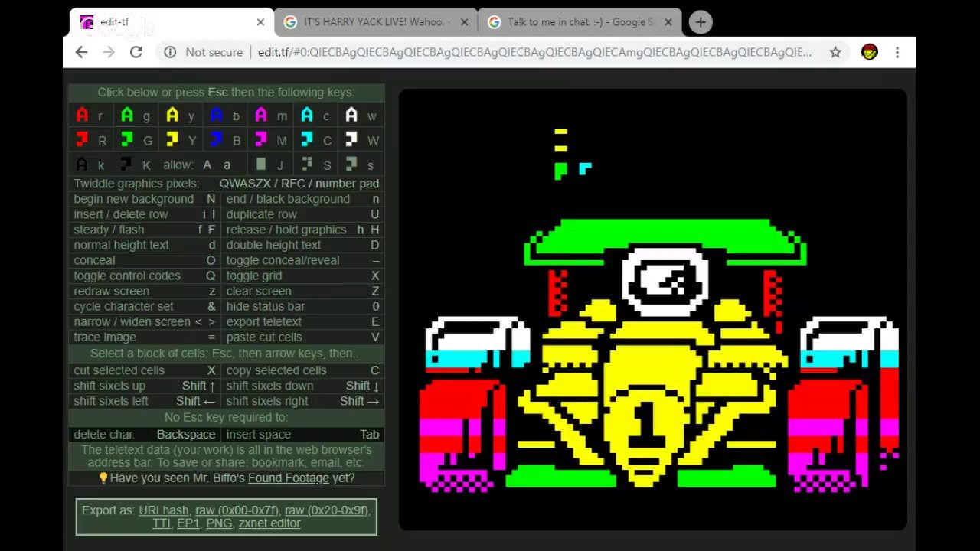Open Mr. Biffo's Found Footage link
The height and width of the screenshot is (551, 980).
pyautogui.click(x=288, y=478)
